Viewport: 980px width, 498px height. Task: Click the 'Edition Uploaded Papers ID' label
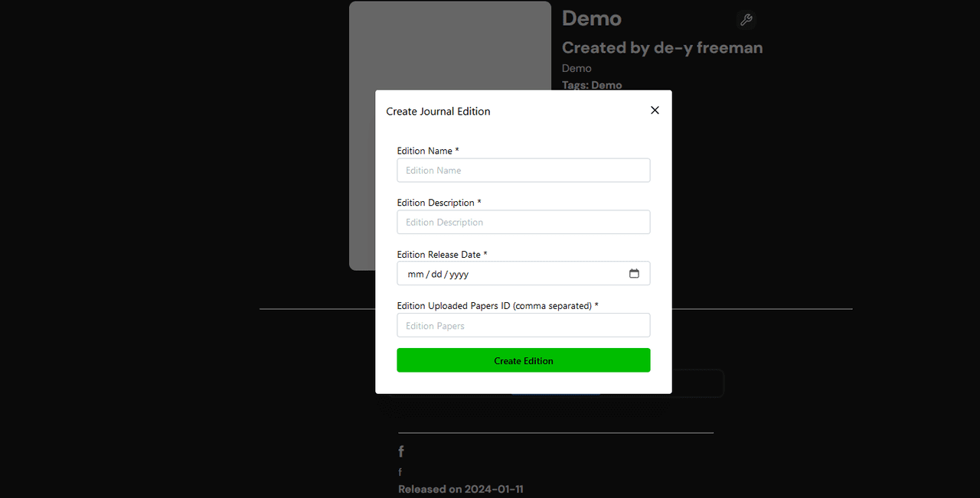(497, 306)
